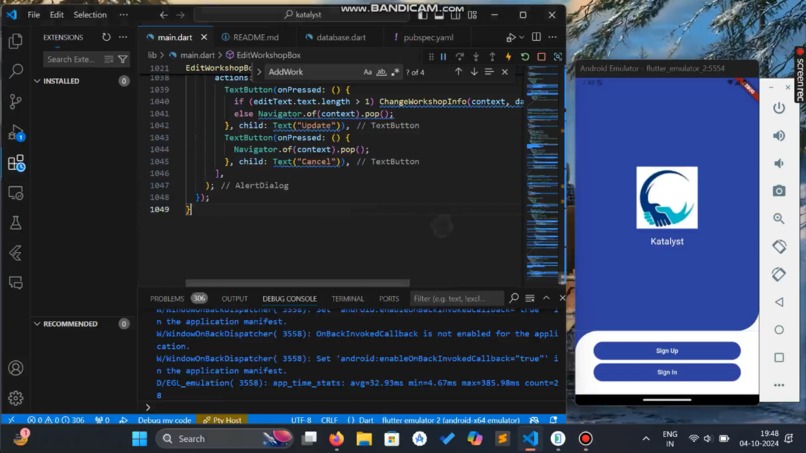Screen dimensions: 806x453
Task: Collapse the RECOMMENDED extensions section
Action: 37,323
